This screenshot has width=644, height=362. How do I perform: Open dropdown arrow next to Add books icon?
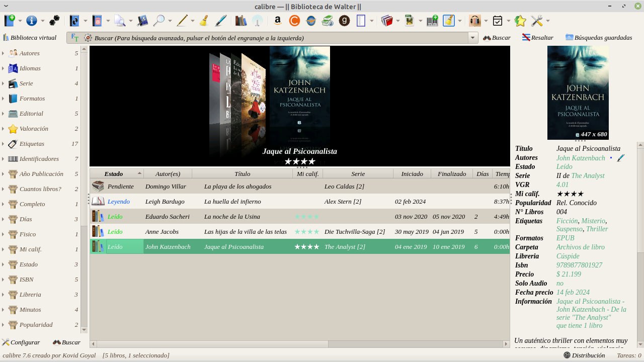21,21
